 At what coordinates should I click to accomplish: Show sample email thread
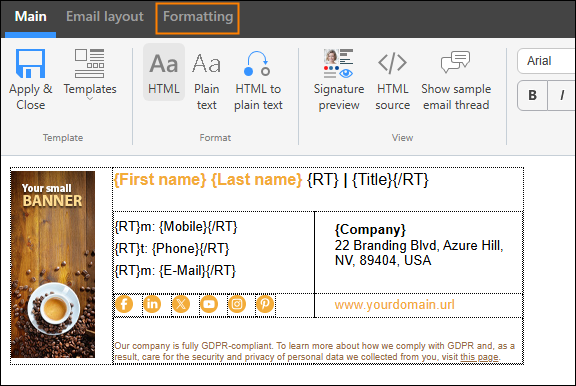coord(456,81)
